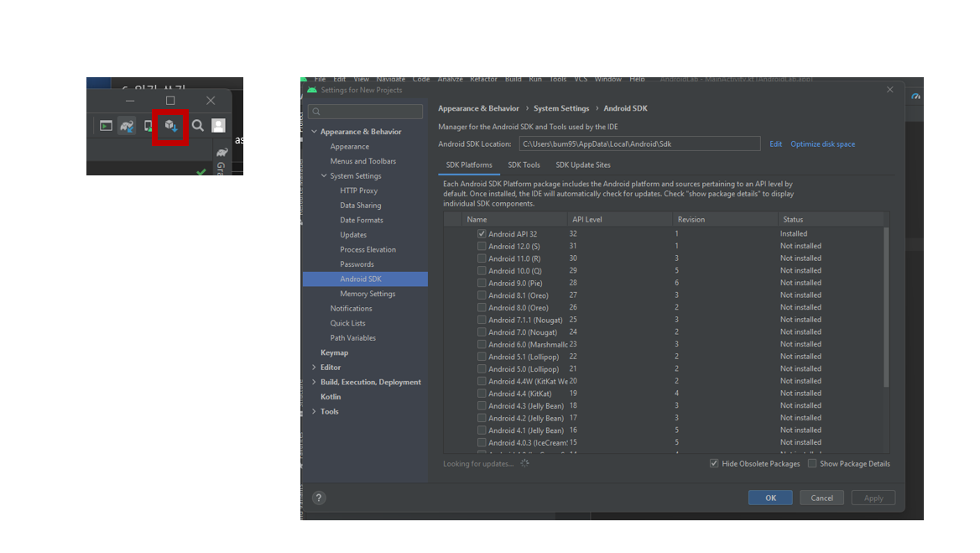Expand the Editor settings node
The width and height of the screenshot is (980, 553).
314,368
